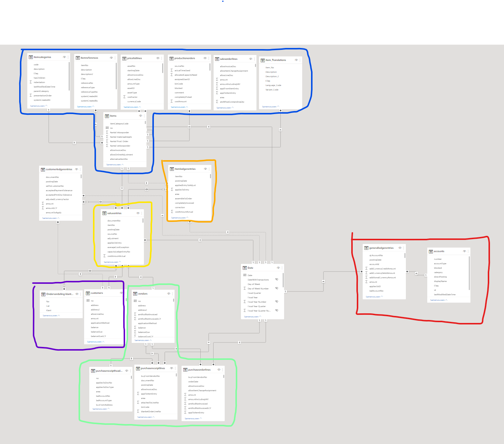Open more options for Date table

[282, 268]
